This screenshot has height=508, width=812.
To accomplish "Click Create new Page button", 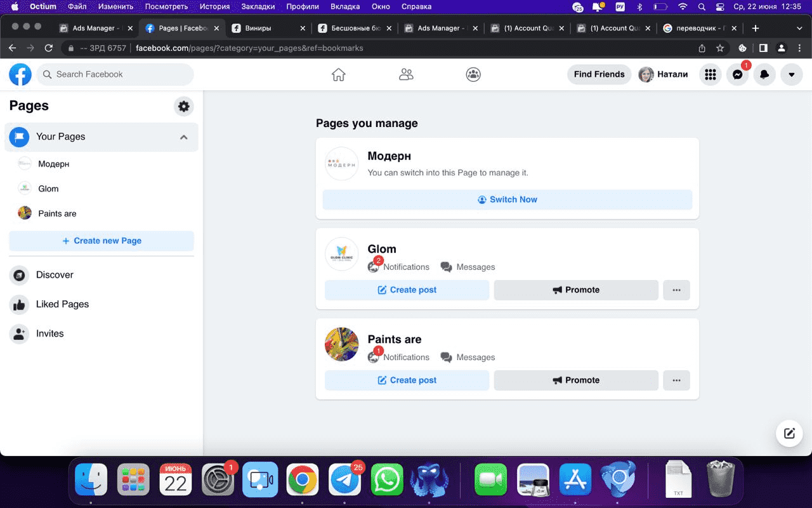I will [x=101, y=241].
